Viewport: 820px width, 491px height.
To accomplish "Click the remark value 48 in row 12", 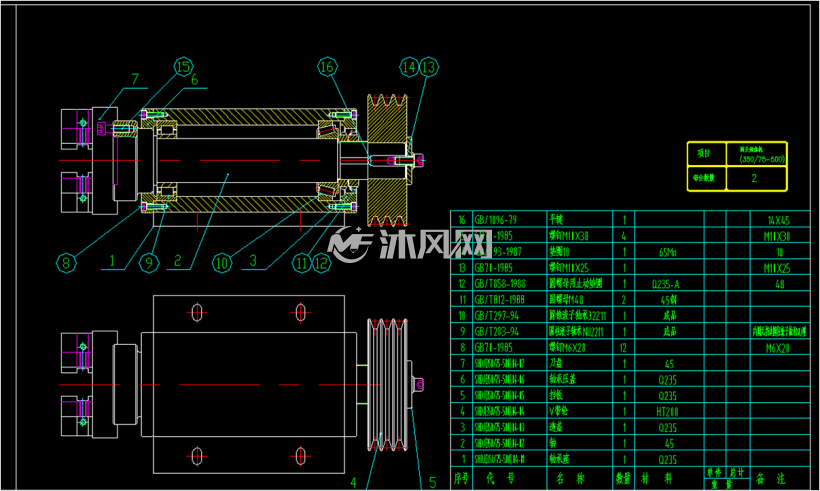I will coord(780,284).
